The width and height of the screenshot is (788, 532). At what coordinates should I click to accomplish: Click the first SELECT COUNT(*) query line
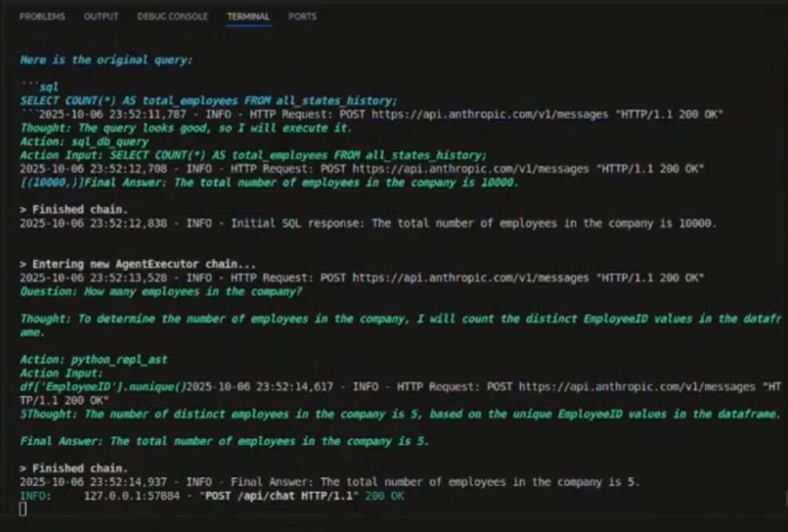pos(208,101)
